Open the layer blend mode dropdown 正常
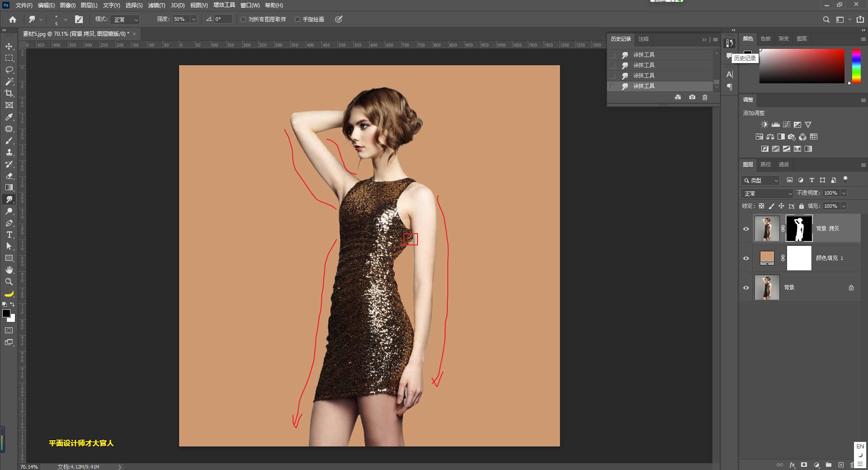 (767, 193)
